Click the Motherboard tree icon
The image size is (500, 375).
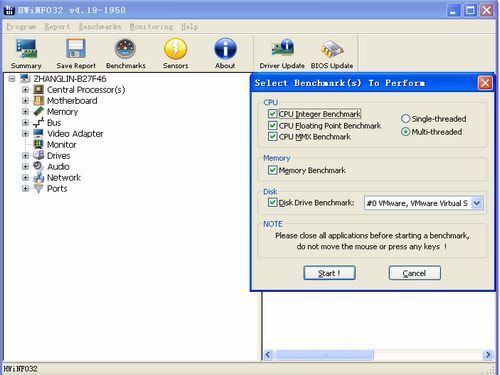pos(39,101)
